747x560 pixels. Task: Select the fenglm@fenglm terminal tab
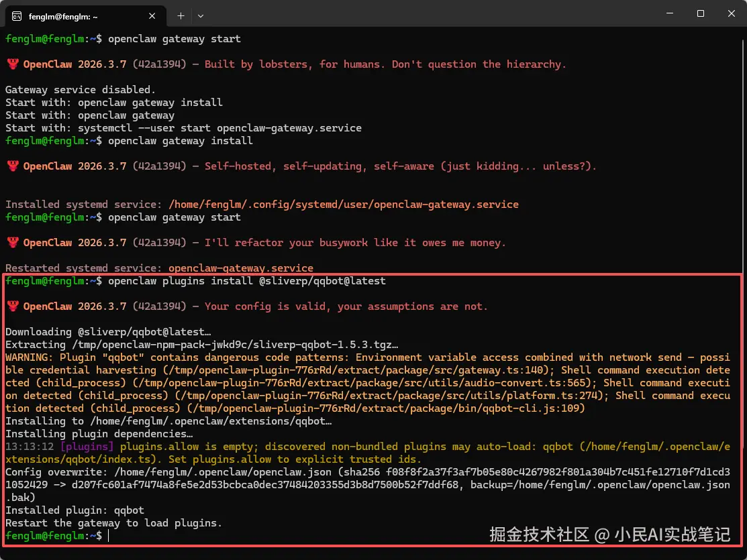point(86,16)
